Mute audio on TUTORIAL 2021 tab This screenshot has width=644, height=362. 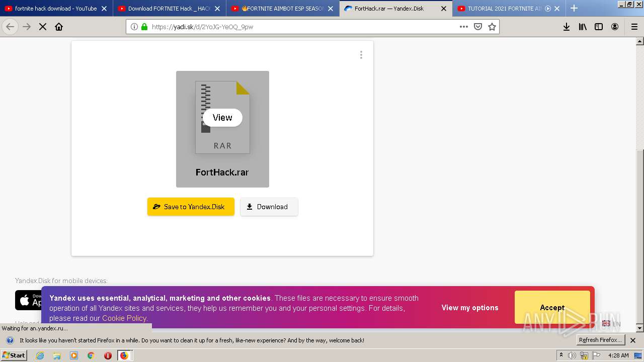[x=548, y=9]
